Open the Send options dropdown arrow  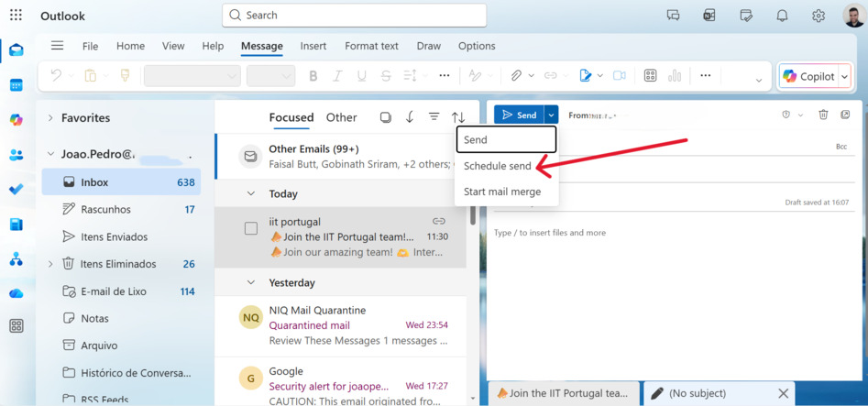pos(552,115)
